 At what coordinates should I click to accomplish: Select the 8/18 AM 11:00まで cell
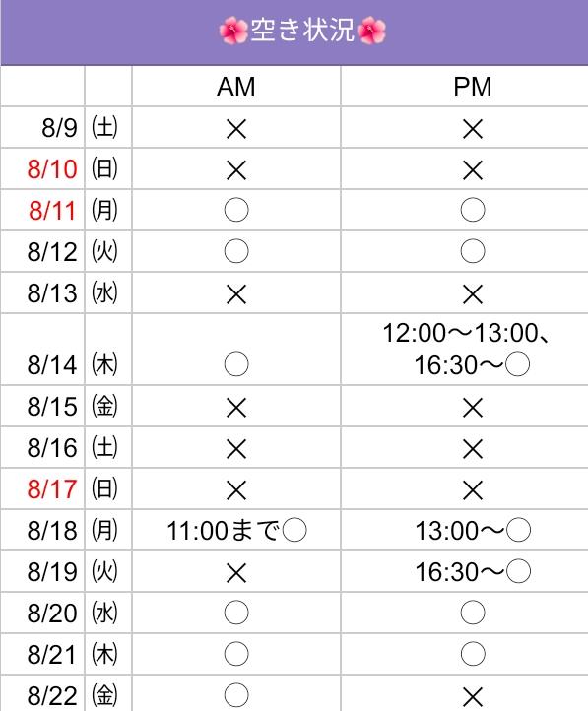[236, 530]
